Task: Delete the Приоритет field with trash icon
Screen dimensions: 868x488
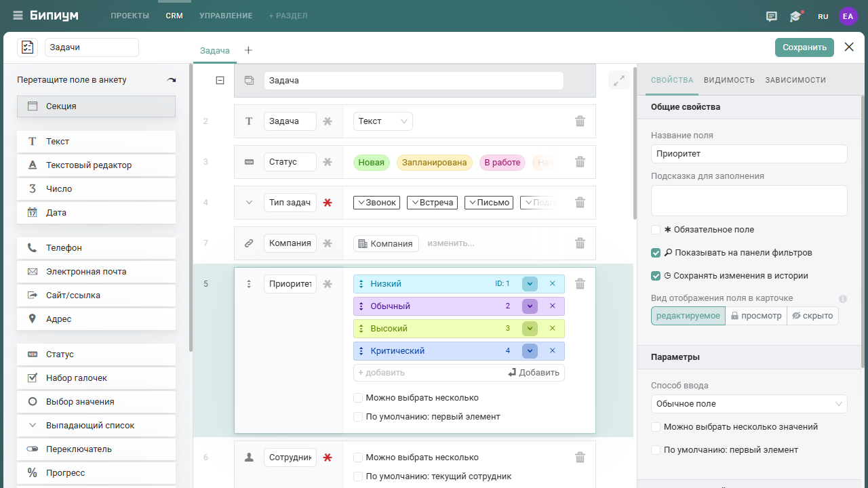Action: (x=580, y=284)
